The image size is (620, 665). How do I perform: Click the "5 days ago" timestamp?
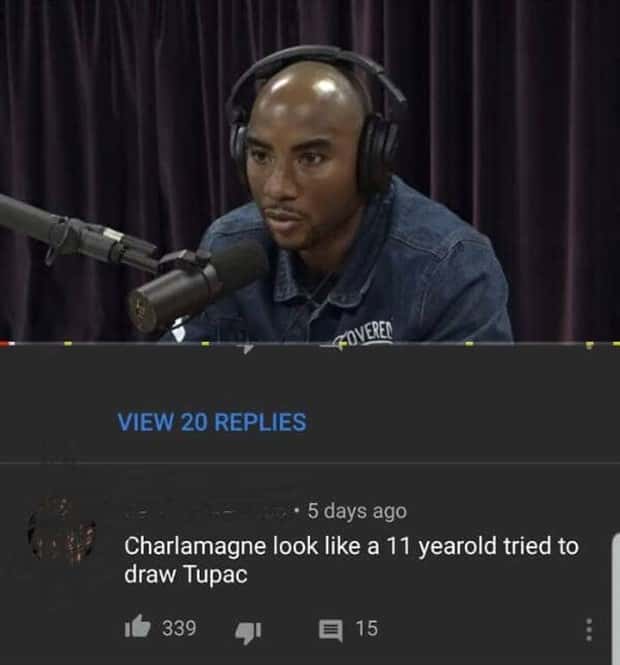[357, 511]
